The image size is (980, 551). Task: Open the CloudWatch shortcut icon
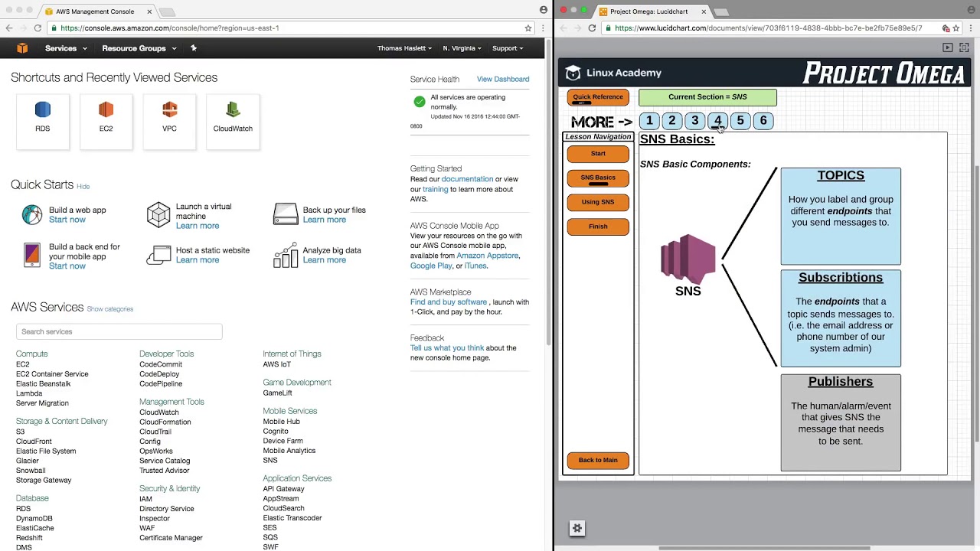click(x=233, y=110)
